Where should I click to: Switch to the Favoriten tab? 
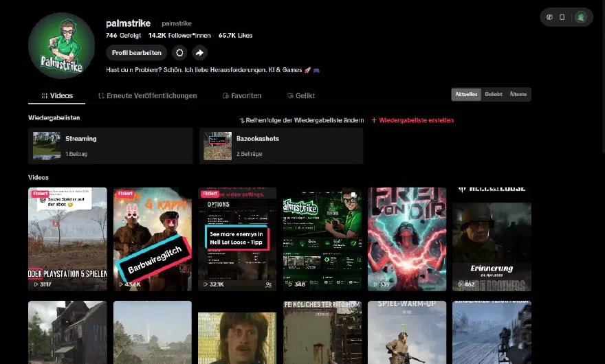(x=242, y=95)
